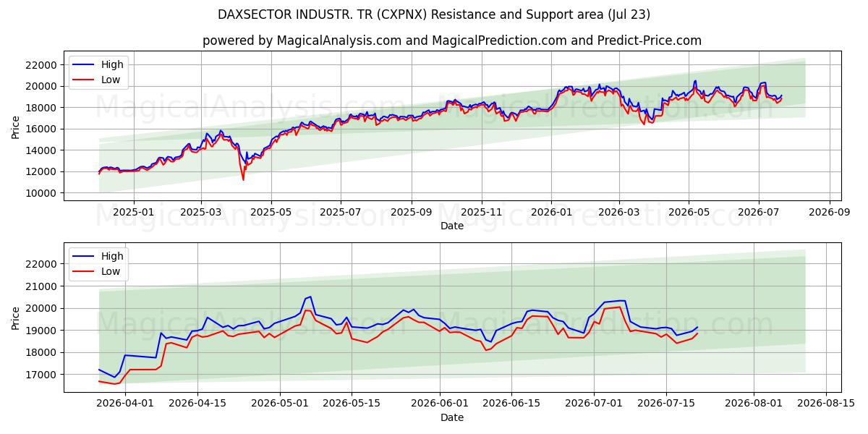The width and height of the screenshot is (868, 434).
Task: Click the top chart '16000' price tick
Action: point(43,129)
